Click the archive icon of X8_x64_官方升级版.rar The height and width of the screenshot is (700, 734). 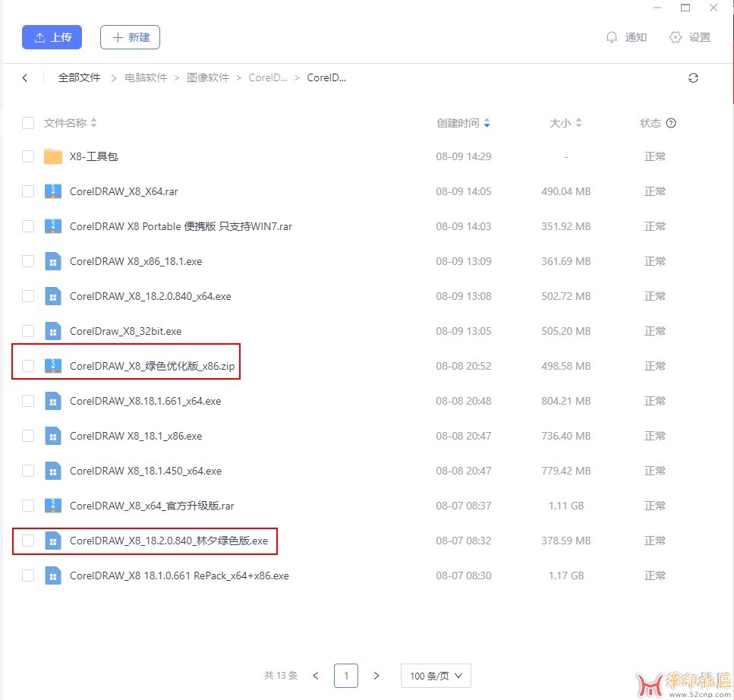(x=53, y=506)
